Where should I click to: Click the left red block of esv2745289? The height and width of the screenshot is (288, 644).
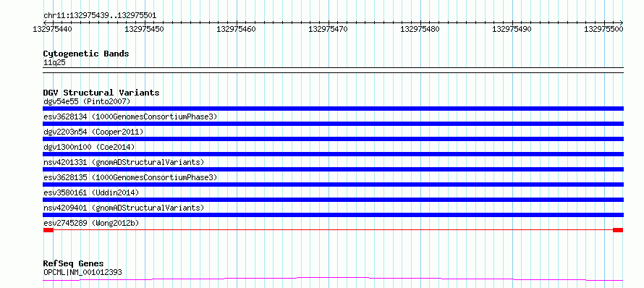tap(48, 230)
